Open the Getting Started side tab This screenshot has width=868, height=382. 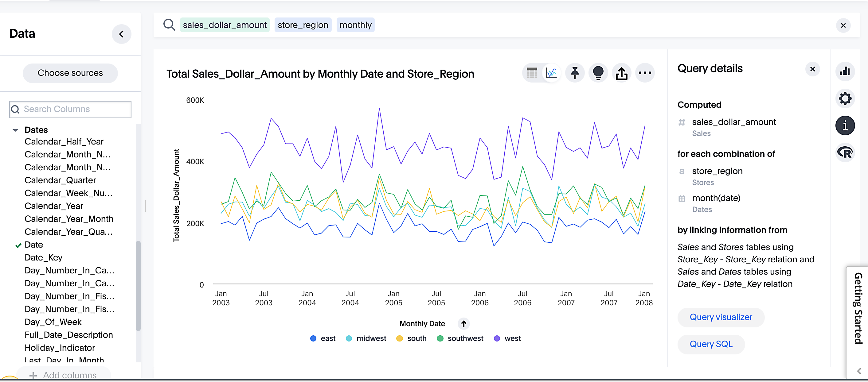(x=858, y=308)
